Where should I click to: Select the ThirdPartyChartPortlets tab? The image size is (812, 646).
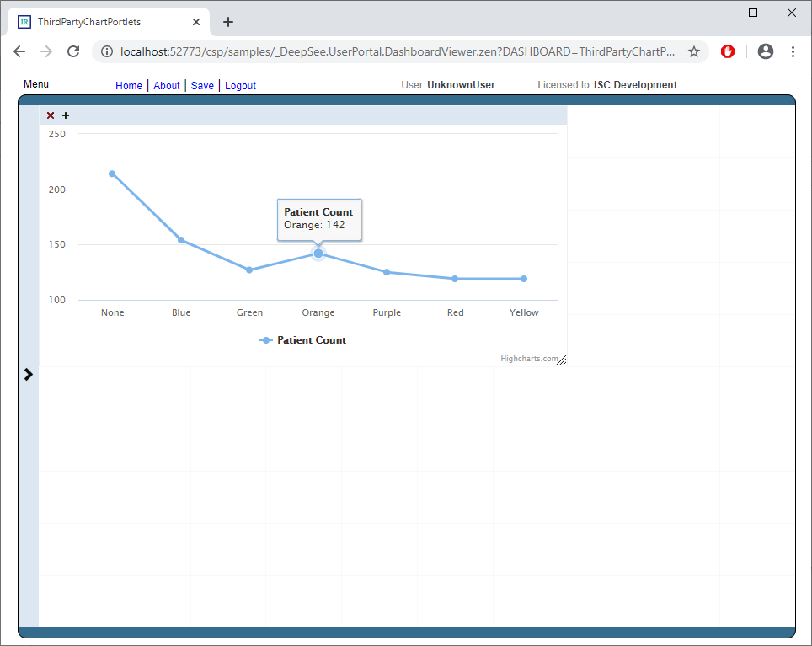pyautogui.click(x=108, y=22)
